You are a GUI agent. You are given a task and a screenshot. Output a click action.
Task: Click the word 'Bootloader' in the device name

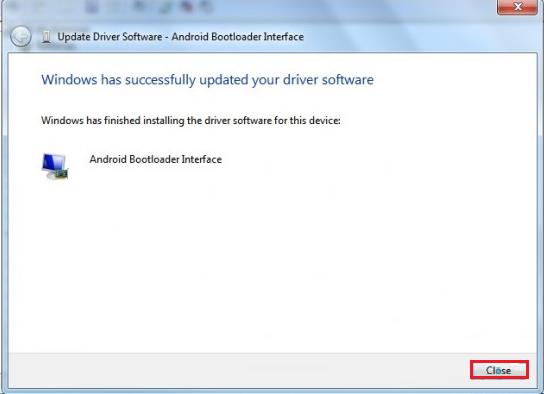(154, 159)
